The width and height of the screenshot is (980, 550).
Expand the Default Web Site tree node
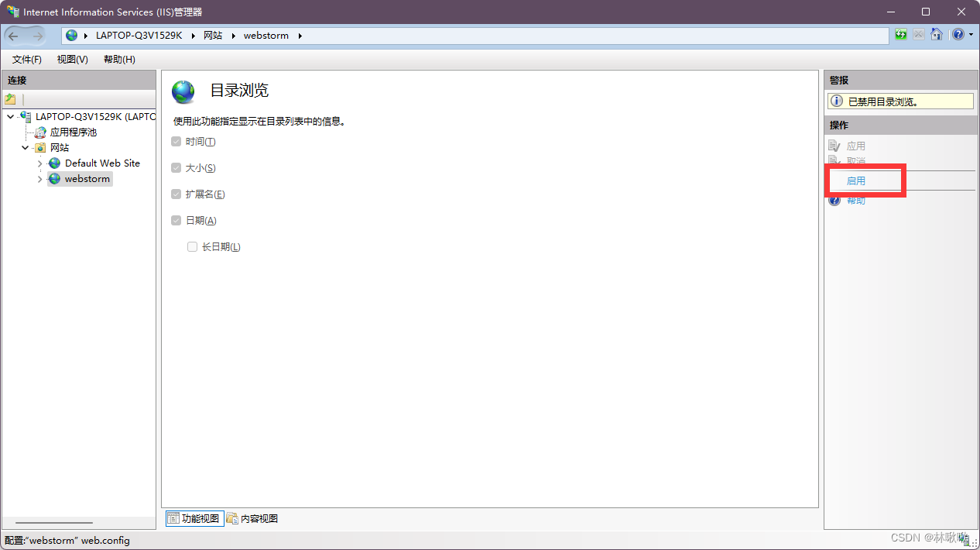pos(39,163)
